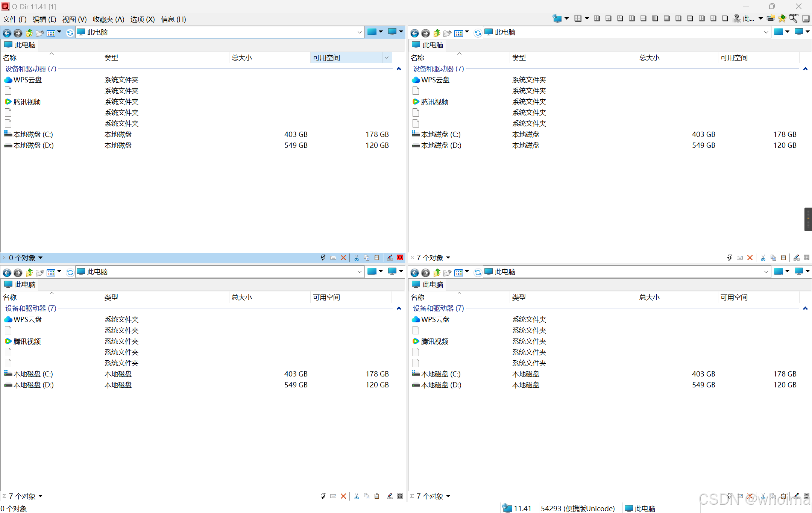Click the lightning bolt icon in the top-left status bar
The width and height of the screenshot is (812, 513).
coord(323,258)
